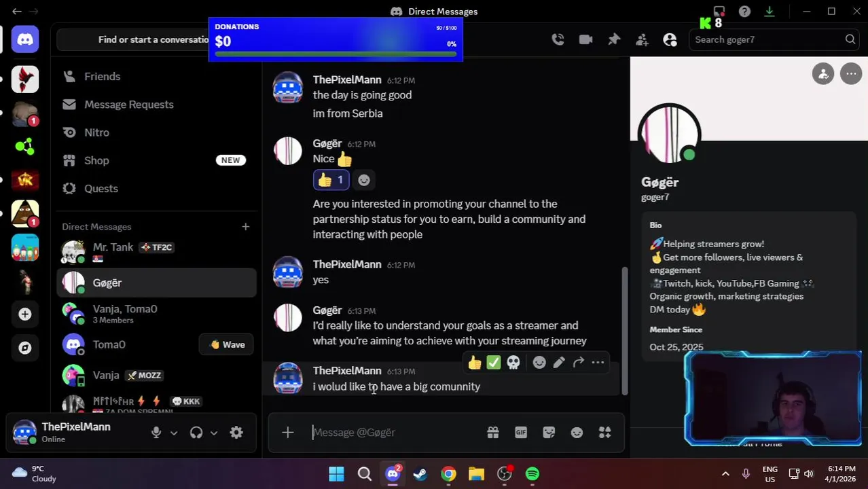The image size is (868, 489).
Task: Open reaction picker on hovered message
Action: pos(539,363)
